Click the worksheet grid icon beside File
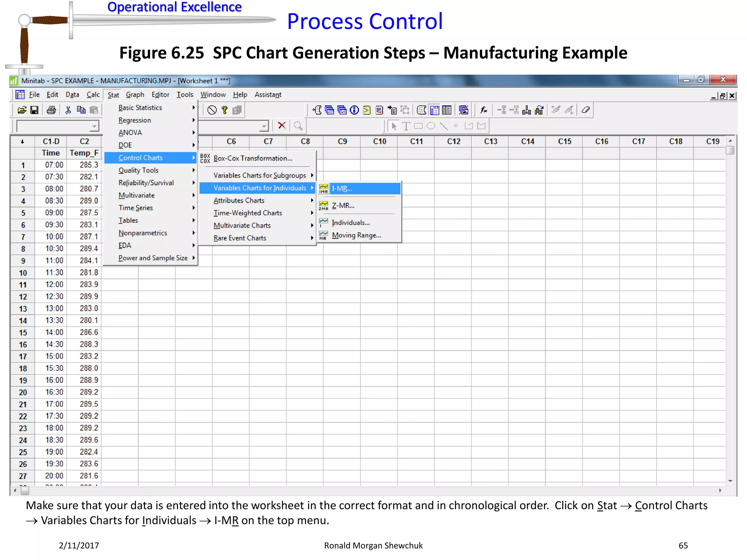The height and width of the screenshot is (560, 747). tap(20, 95)
